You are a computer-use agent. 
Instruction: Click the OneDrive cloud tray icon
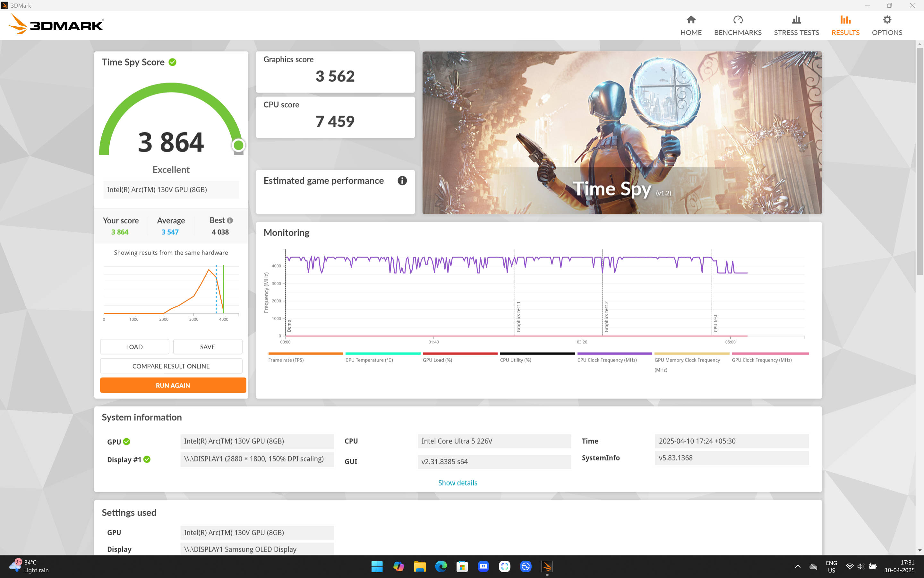(813, 566)
